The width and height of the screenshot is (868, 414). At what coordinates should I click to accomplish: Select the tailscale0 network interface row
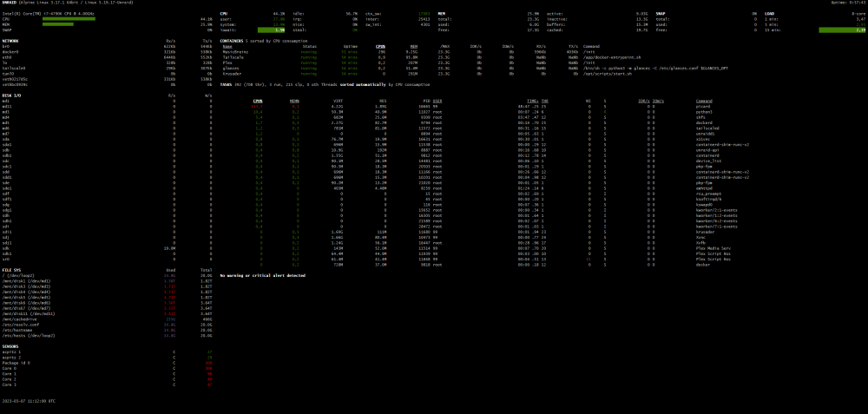tap(107, 68)
